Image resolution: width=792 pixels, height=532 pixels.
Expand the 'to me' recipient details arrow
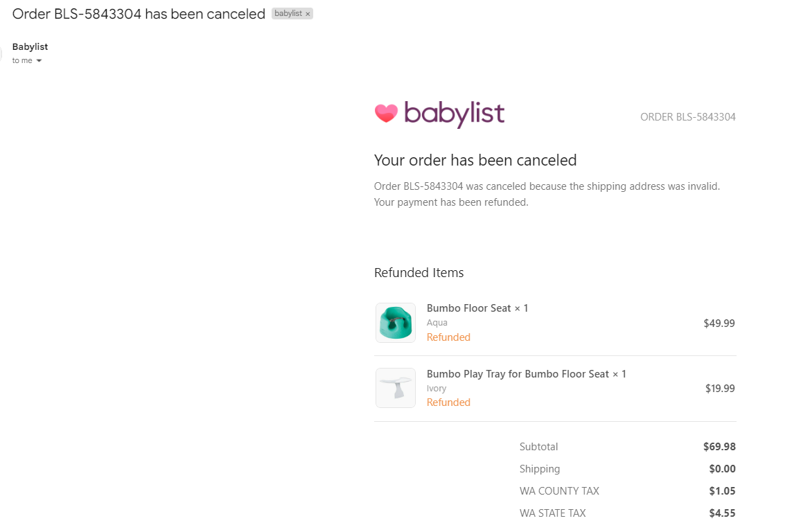click(39, 60)
